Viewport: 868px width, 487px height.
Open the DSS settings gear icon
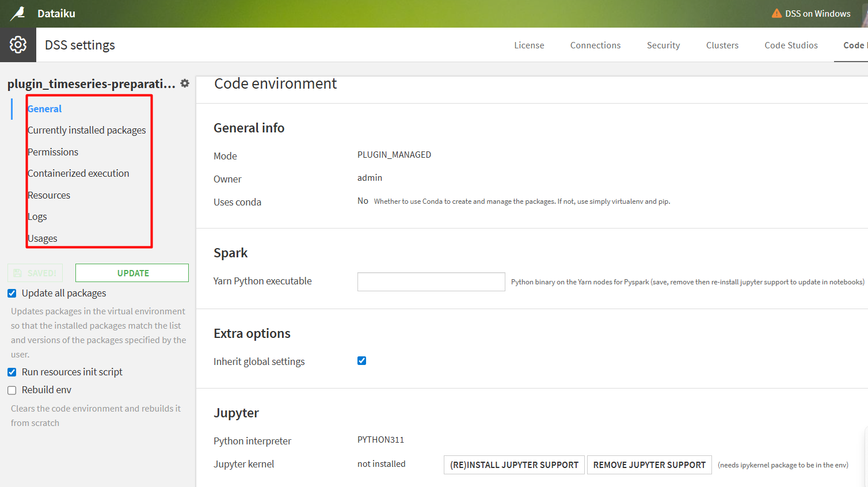point(18,45)
